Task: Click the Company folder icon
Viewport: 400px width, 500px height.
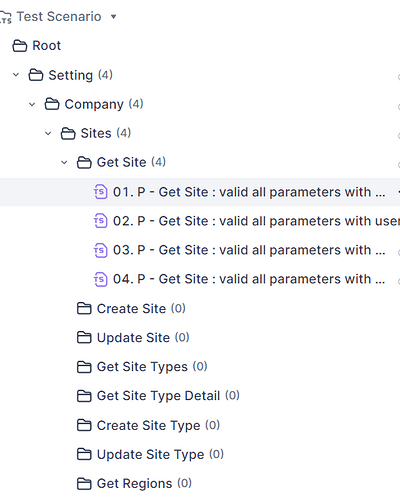Action: click(x=52, y=104)
